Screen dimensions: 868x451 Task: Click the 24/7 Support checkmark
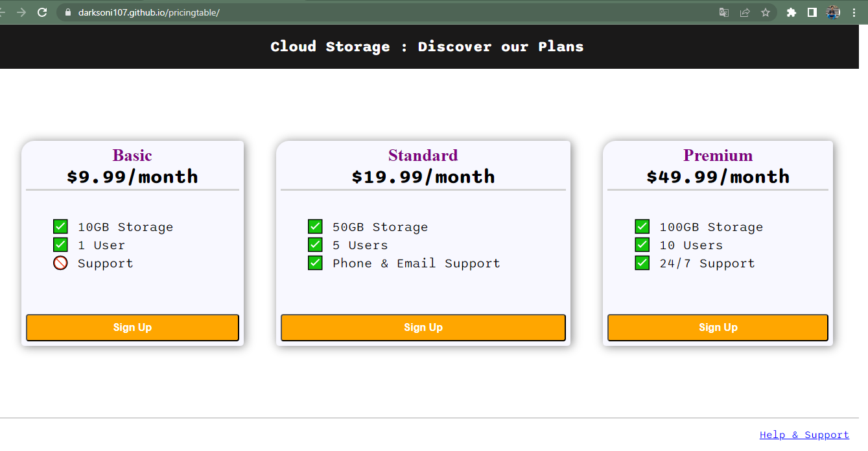[x=642, y=263]
